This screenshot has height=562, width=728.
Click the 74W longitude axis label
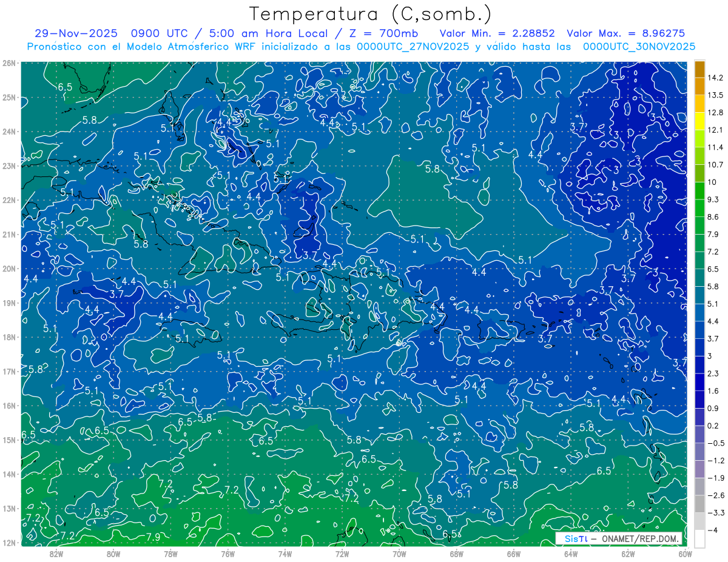(x=285, y=554)
